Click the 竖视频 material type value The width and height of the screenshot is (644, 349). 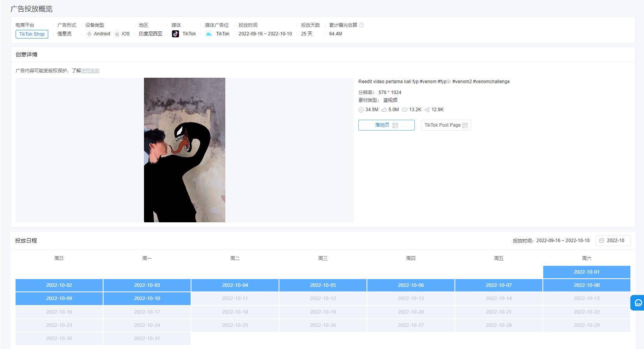point(390,100)
